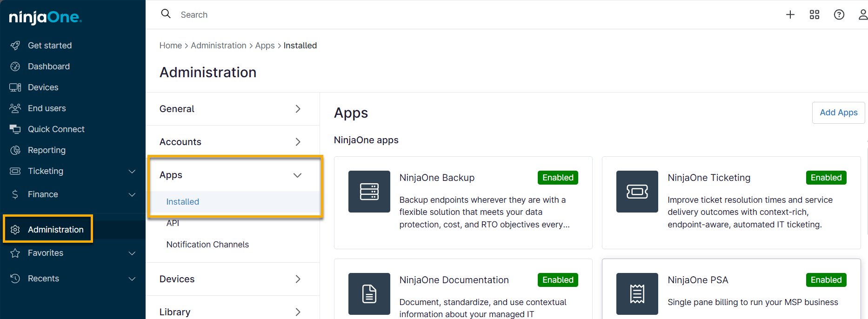
Task: Click the NinjaOne PSA receipt icon
Action: [x=637, y=294]
